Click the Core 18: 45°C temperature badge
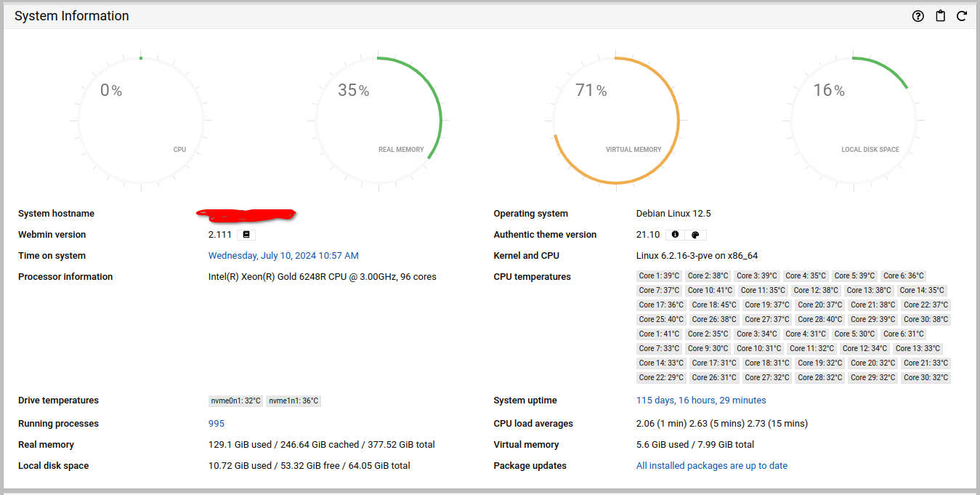 coord(714,305)
